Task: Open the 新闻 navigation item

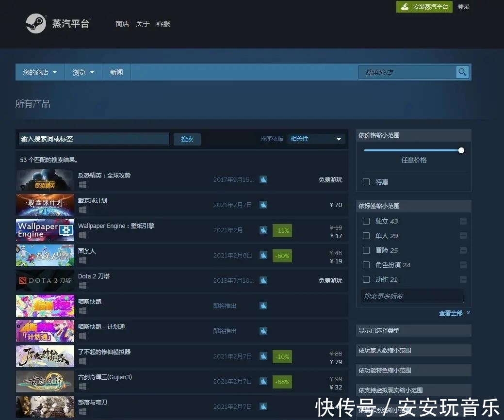Action: pyautogui.click(x=116, y=72)
